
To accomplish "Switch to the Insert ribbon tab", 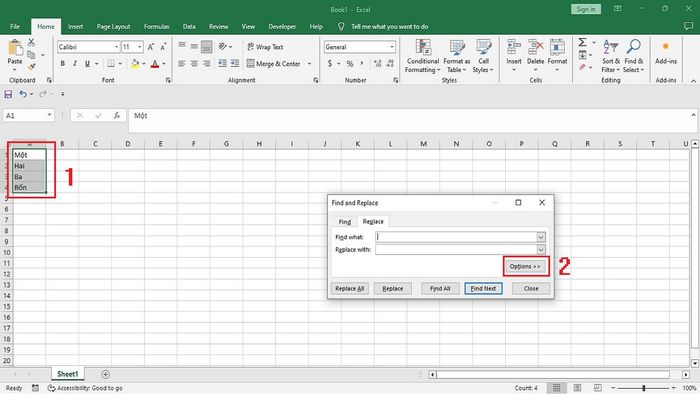I will pos(75,27).
